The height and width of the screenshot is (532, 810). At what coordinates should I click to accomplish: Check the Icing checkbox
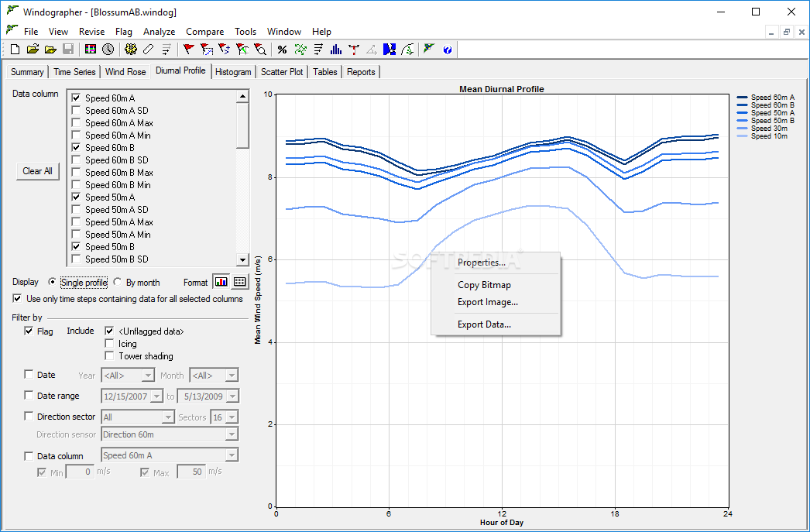point(109,344)
